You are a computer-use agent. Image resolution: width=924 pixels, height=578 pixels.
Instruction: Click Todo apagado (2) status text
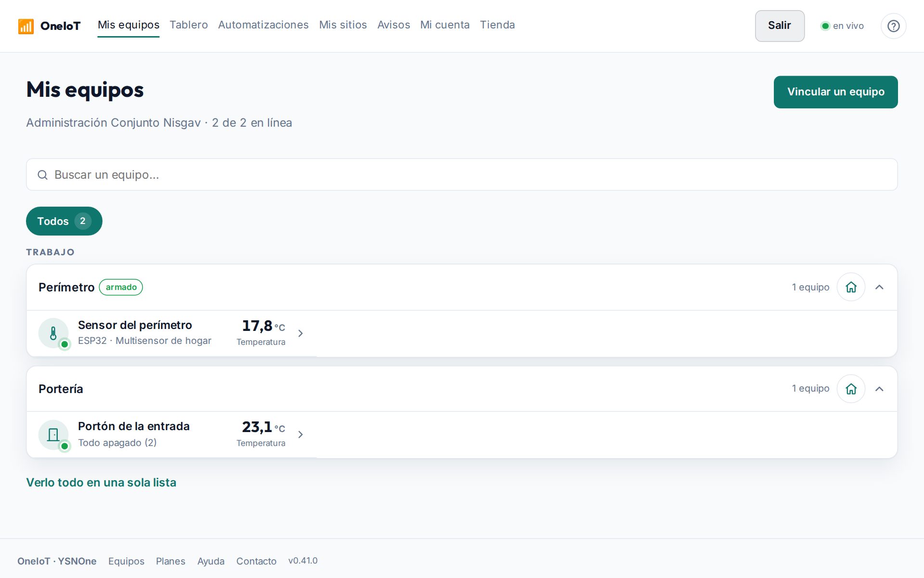[x=117, y=443]
